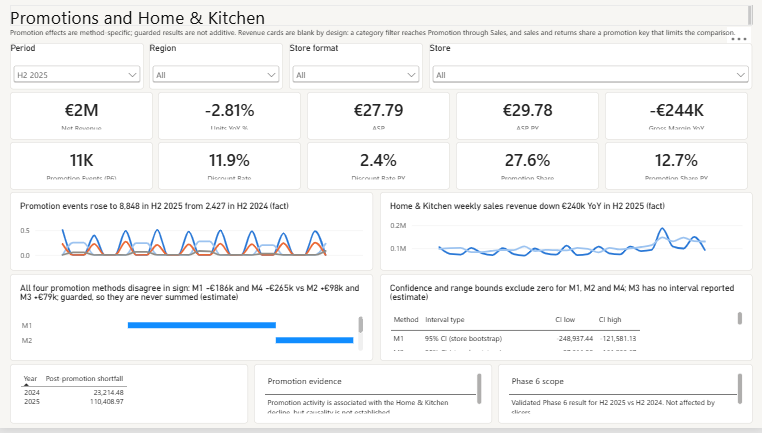The image size is (762, 433).
Task: Sort by the CI low column header
Action: [x=565, y=319]
